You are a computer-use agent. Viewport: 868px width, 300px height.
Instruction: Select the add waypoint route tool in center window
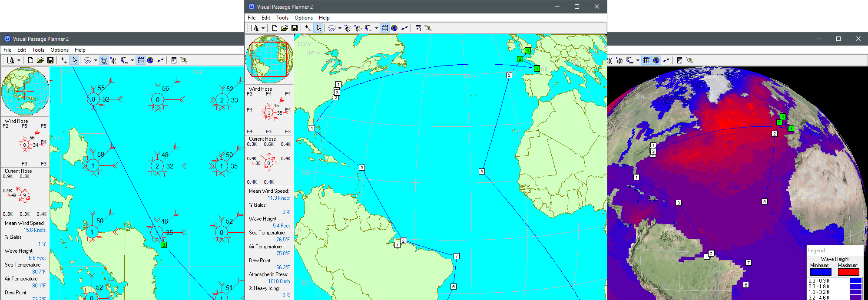click(308, 28)
